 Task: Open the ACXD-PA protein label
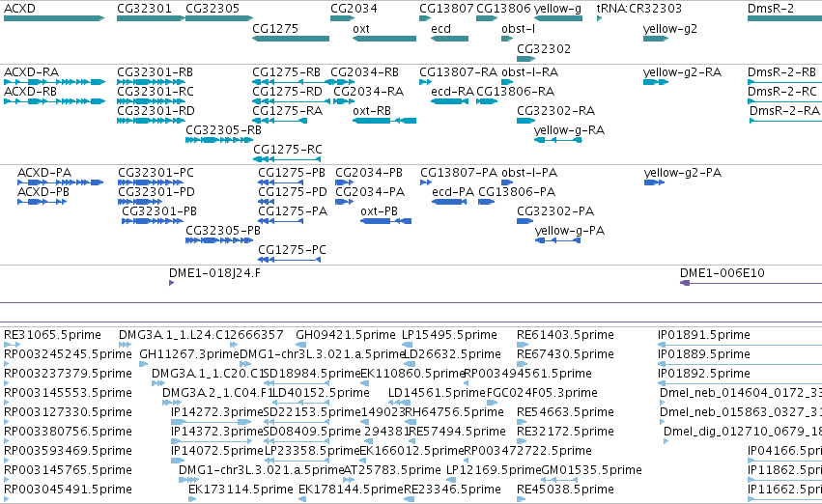[44, 173]
